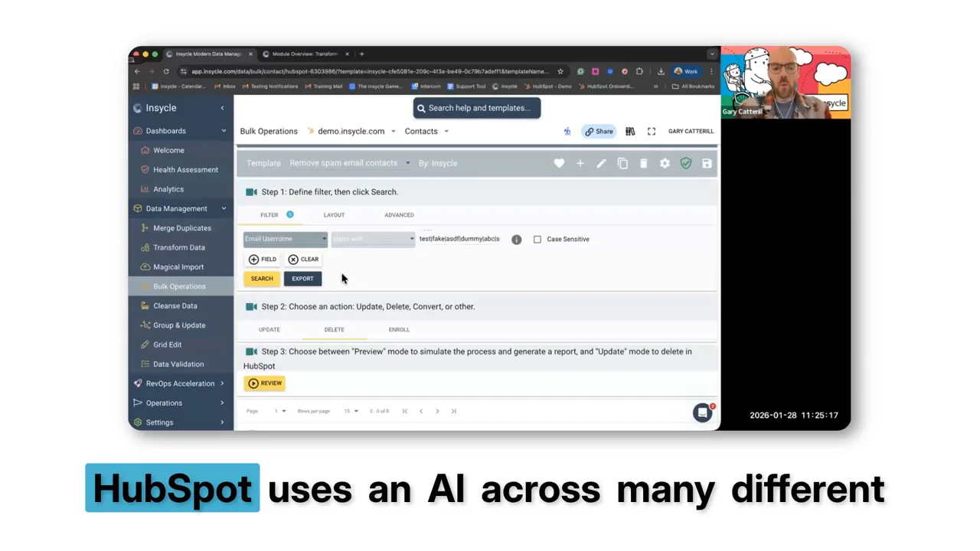
Task: Open the Contacts object dropdown
Action: (426, 132)
